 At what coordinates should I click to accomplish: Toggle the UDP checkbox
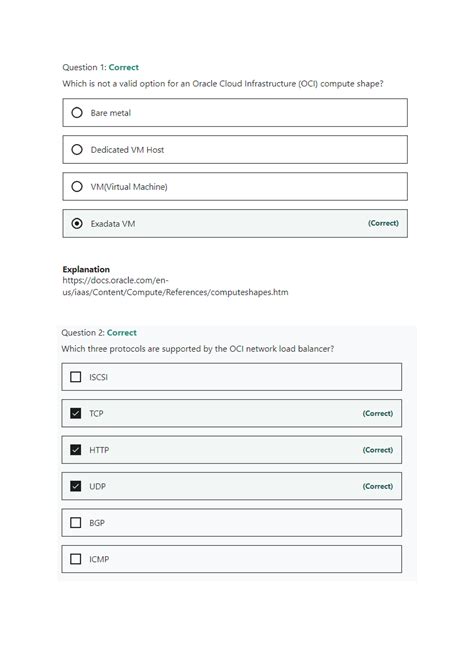[76, 486]
